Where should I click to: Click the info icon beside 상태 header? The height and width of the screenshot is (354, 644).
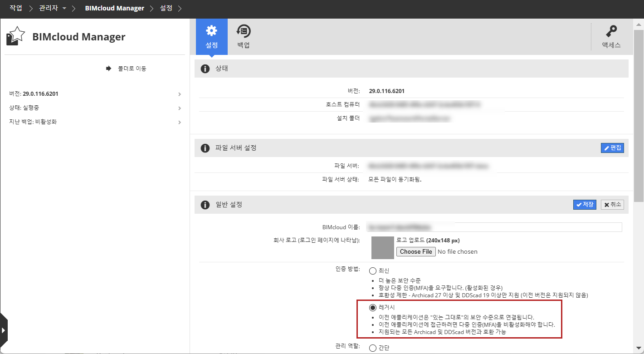click(205, 69)
